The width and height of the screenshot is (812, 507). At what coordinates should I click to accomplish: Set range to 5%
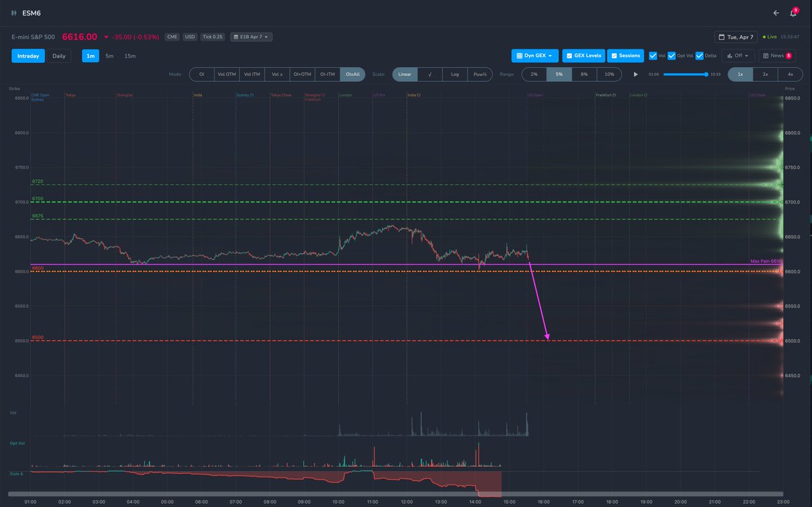[x=558, y=74]
